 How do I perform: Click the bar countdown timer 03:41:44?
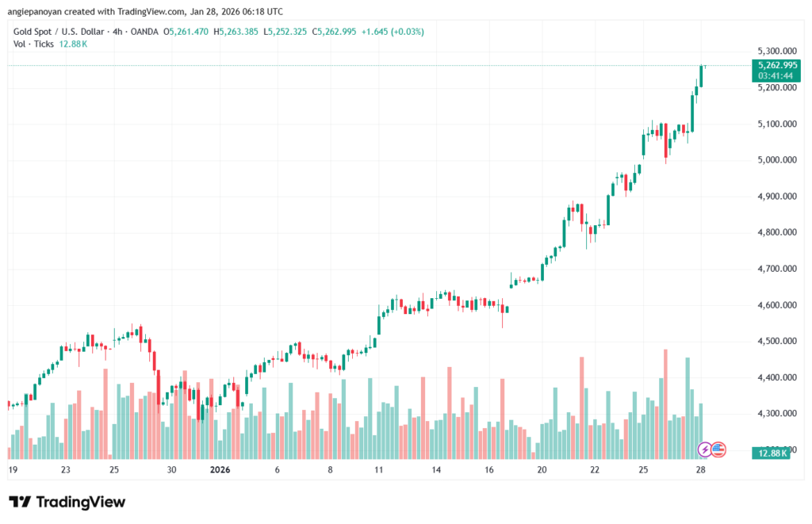point(777,75)
